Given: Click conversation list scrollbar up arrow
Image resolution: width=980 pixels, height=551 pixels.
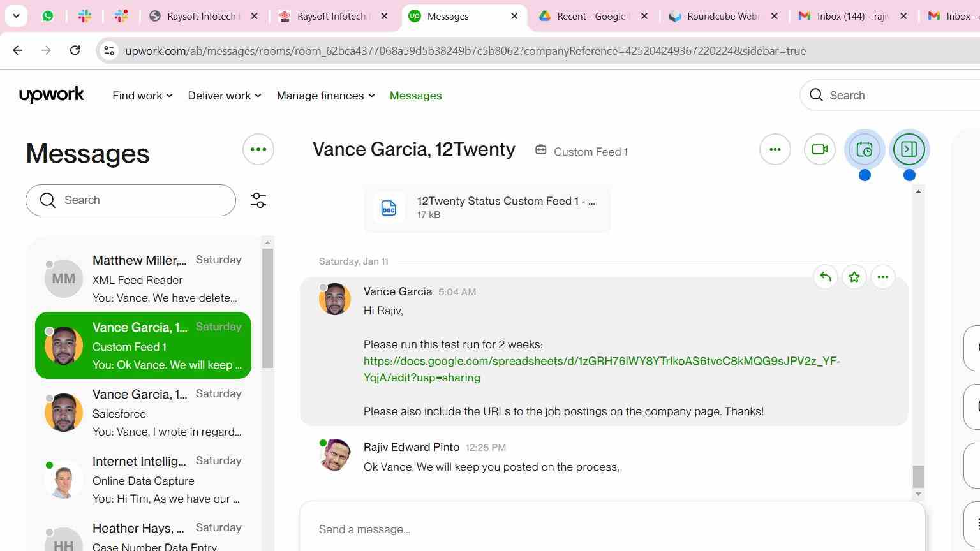Looking at the screenshot, I should click(x=268, y=242).
